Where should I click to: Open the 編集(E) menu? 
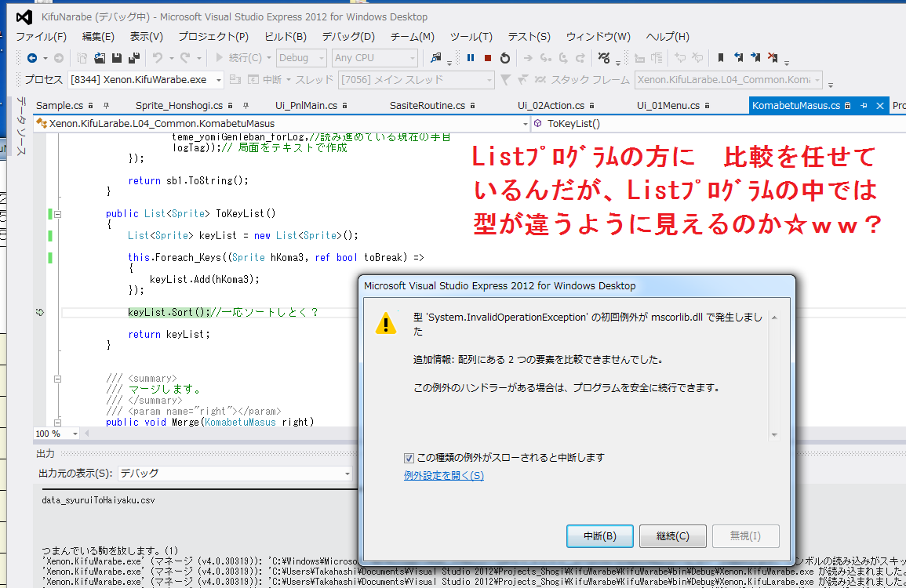tap(98, 36)
